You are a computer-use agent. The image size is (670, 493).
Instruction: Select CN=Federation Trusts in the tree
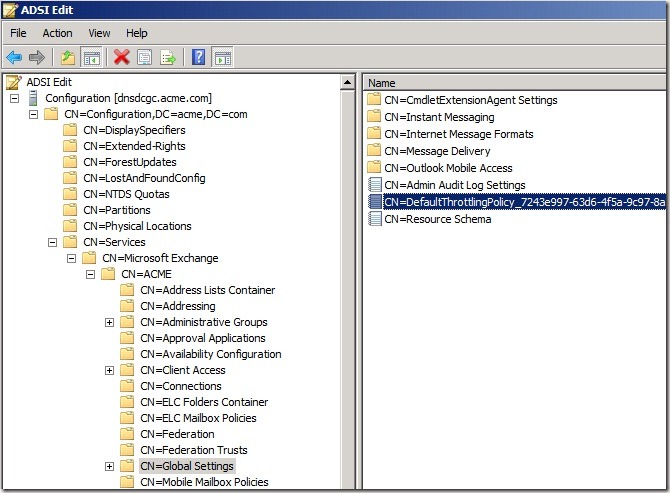pos(191,450)
